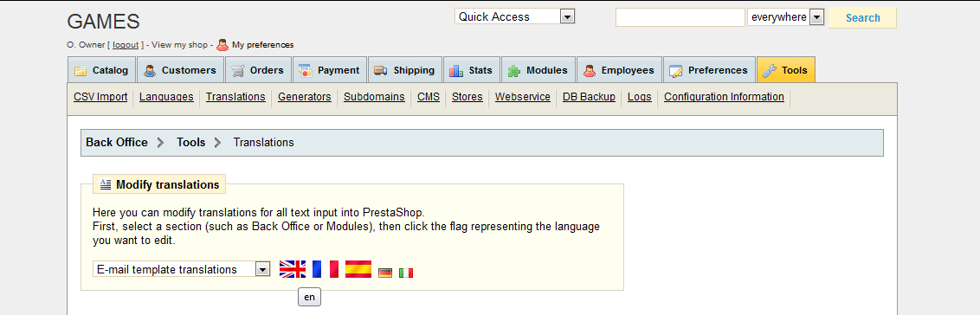980x315 pixels.
Task: Pick the small Italian flag icon
Action: [x=406, y=273]
